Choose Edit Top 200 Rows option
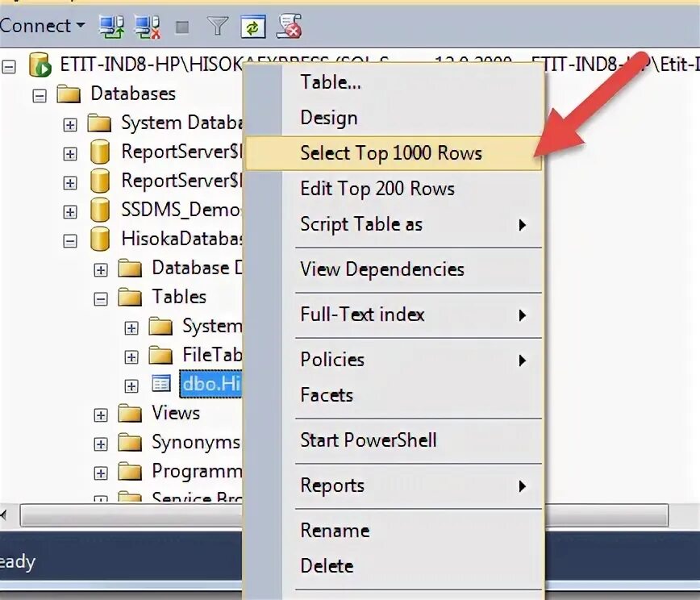700x600 pixels. point(377,188)
